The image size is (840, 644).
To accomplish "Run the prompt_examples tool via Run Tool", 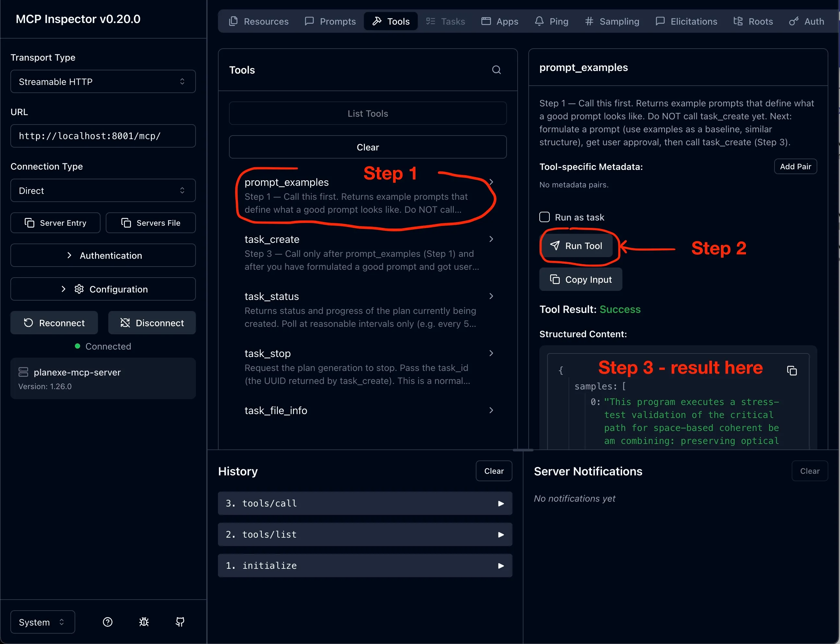I will point(577,246).
